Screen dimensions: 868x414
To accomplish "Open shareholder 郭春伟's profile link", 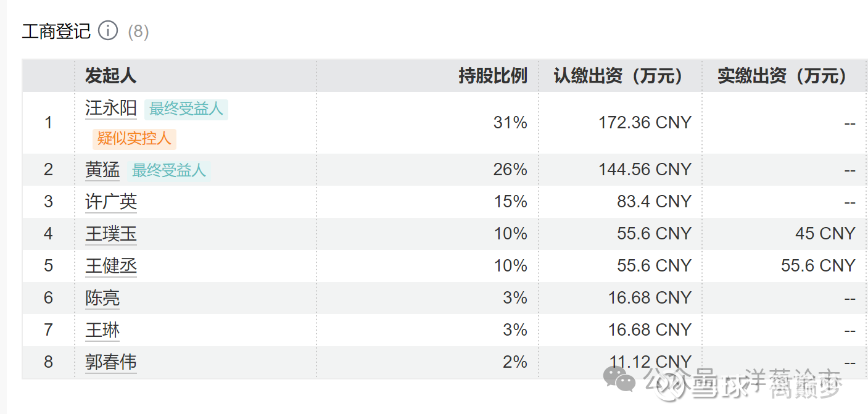I will 111,362.
